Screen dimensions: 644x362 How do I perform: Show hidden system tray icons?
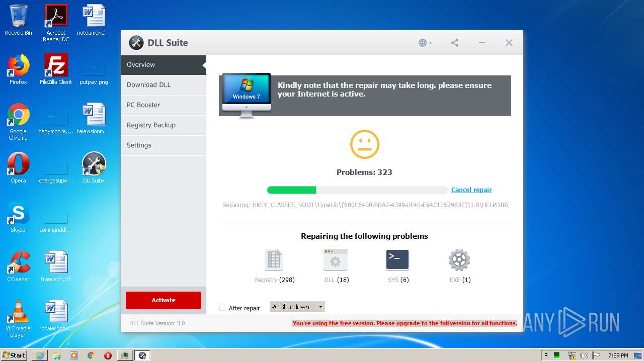point(546,355)
